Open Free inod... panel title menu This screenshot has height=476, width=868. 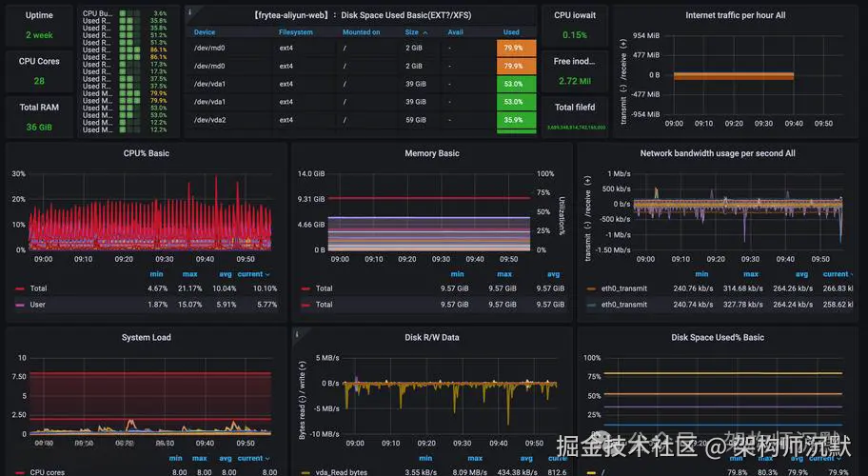575,62
